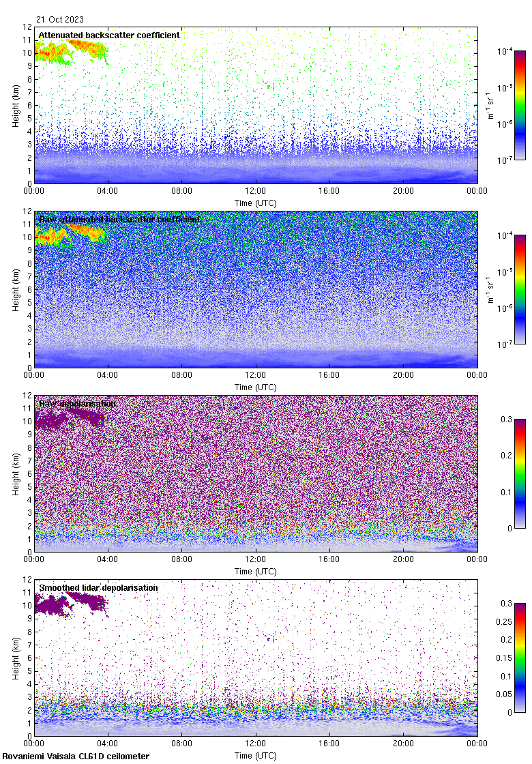This screenshot has width=532, height=764.
Task: Click 'Time (UTC)' label under the top plot
Action: click(256, 203)
